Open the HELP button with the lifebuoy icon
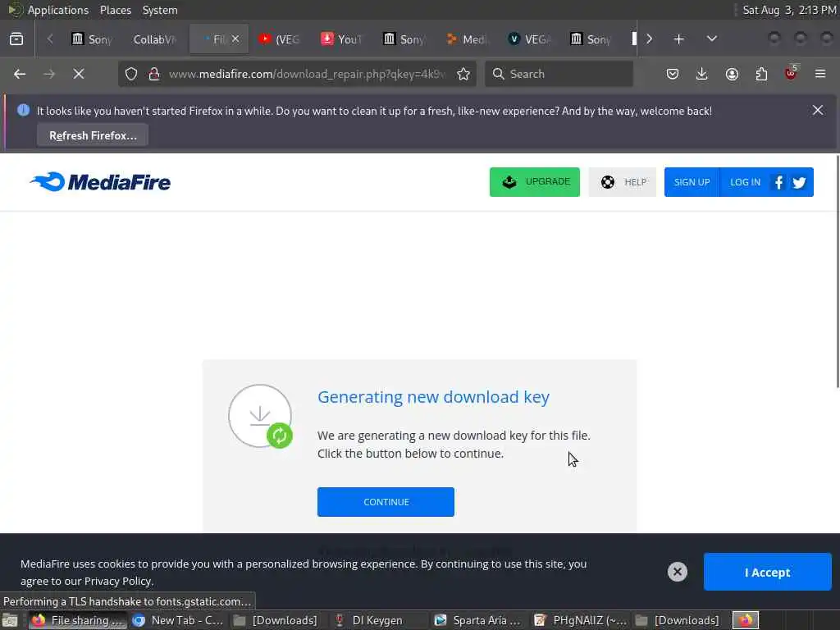The image size is (840, 630). pos(623,182)
